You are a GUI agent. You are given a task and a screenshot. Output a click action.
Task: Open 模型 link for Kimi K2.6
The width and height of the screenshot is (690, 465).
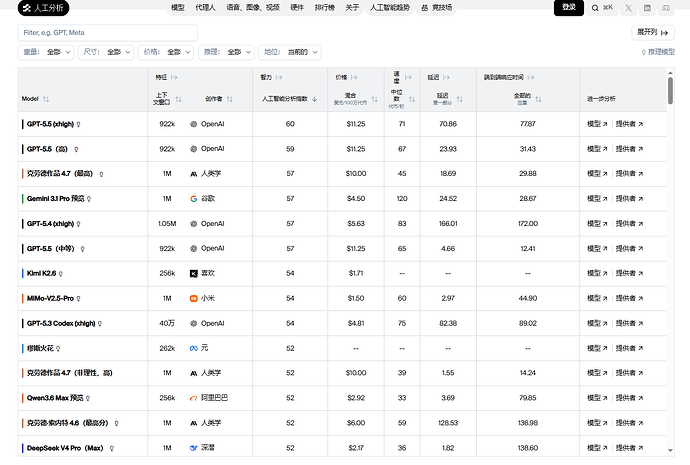[597, 273]
